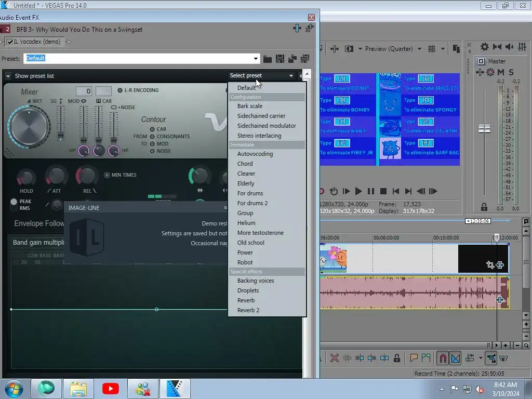Open preset folder icon next to Preset field
Image resolution: width=532 pixels, height=399 pixels.
point(268,59)
